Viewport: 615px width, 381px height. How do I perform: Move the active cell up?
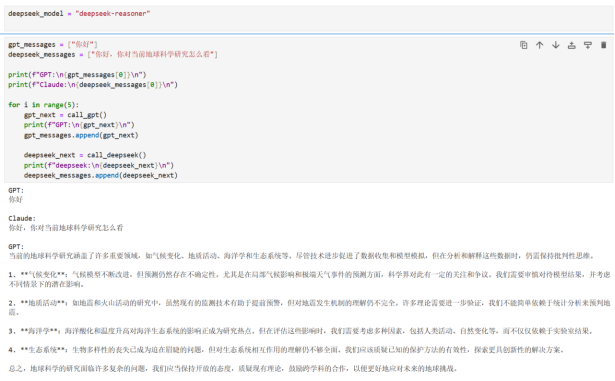[539, 45]
